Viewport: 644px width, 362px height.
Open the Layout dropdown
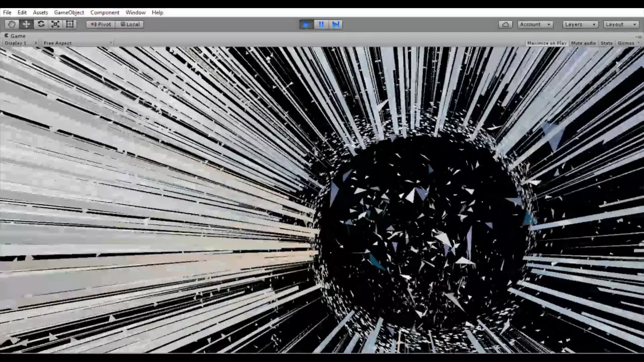tap(621, 24)
